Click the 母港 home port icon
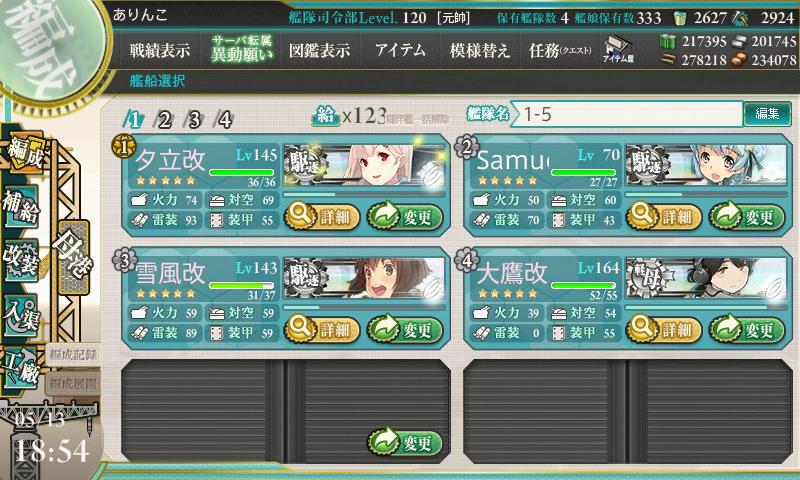Image resolution: width=800 pixels, height=480 pixels. 74,256
